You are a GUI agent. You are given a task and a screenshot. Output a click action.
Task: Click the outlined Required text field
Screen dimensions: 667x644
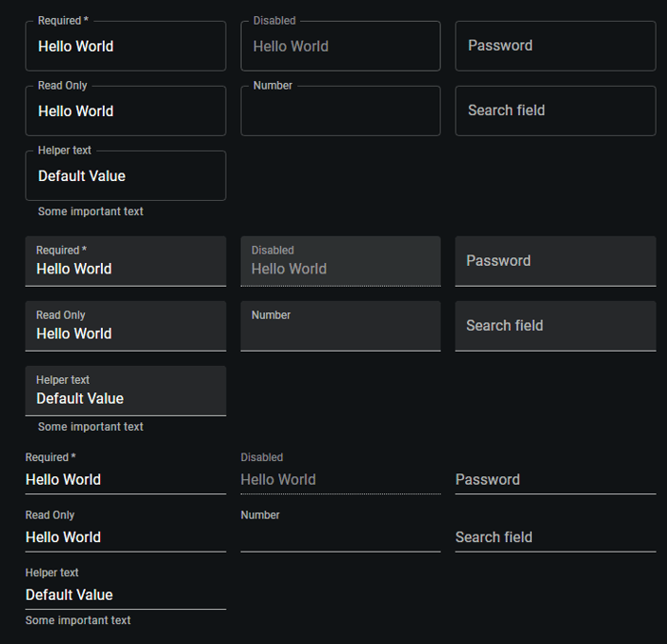pyautogui.click(x=126, y=46)
